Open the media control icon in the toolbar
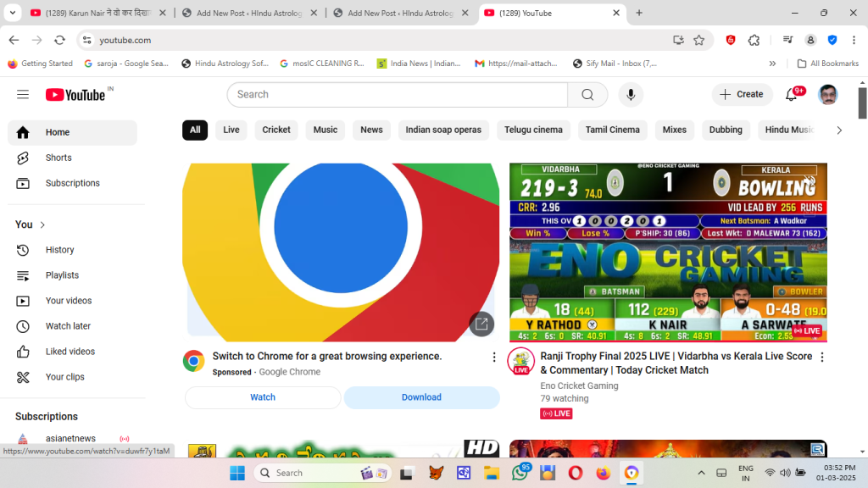The height and width of the screenshot is (488, 868). pyautogui.click(x=787, y=40)
